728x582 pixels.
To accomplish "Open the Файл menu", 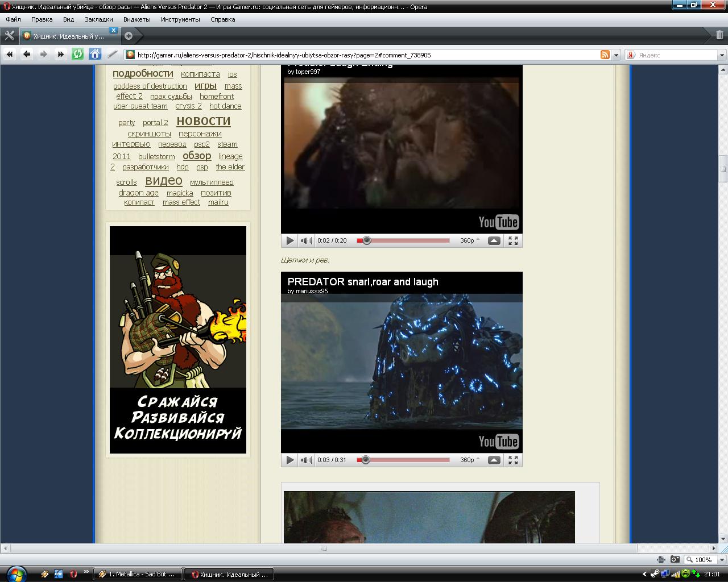I will [13, 19].
